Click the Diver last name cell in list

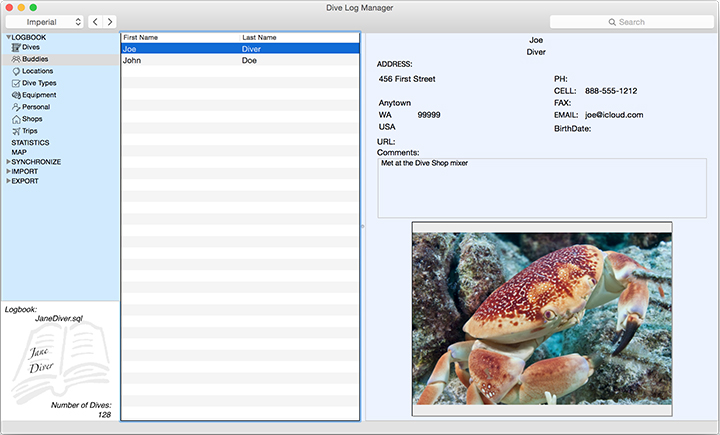251,49
